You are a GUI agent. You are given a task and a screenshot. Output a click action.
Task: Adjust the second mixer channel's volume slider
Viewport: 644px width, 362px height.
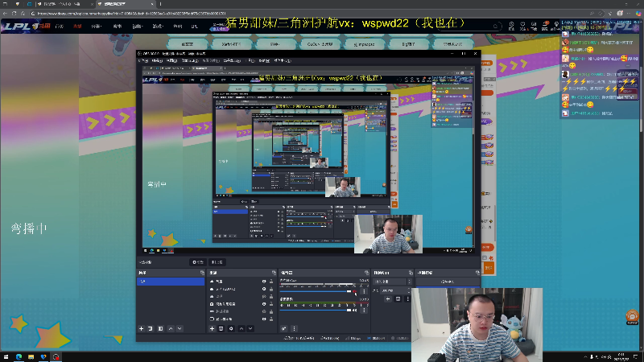tap(316, 311)
